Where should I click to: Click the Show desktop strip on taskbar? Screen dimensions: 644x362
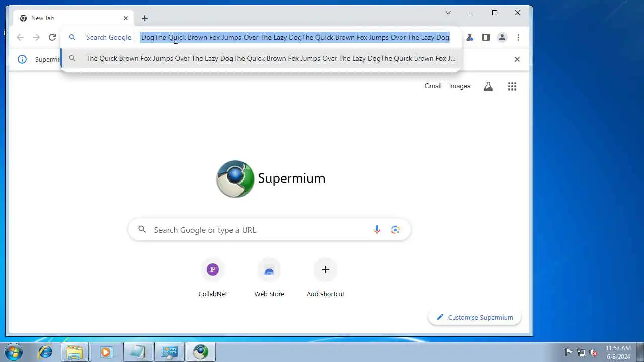coord(640,352)
